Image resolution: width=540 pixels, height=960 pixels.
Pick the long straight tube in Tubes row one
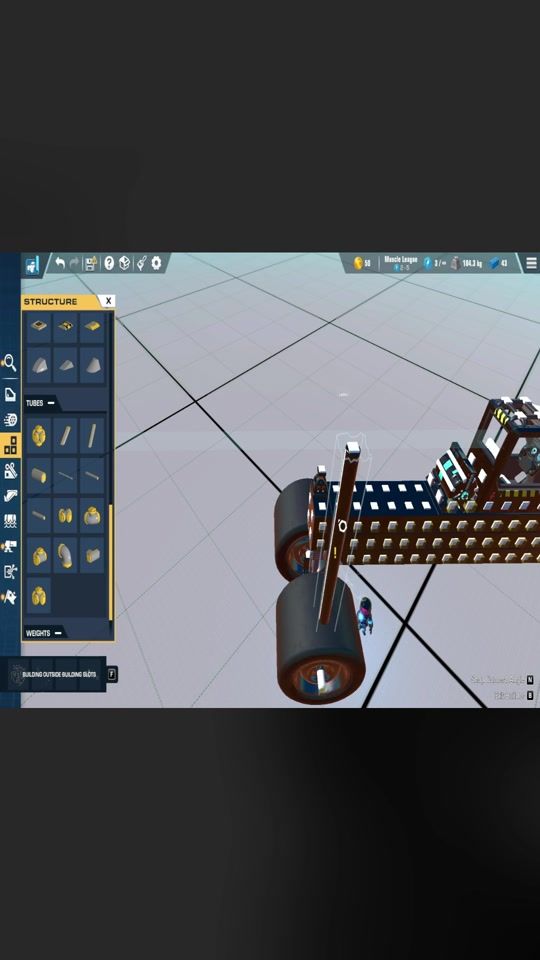pos(92,435)
